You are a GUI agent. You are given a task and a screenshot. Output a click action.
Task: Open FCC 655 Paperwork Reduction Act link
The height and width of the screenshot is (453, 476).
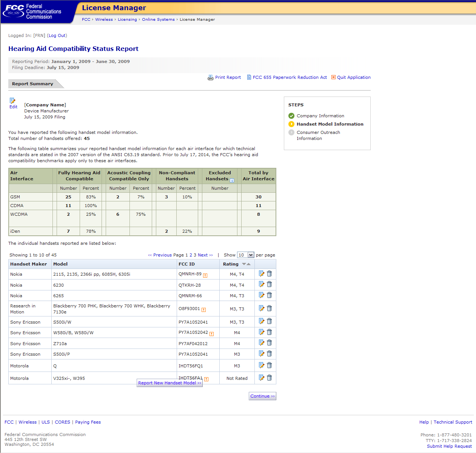click(290, 77)
